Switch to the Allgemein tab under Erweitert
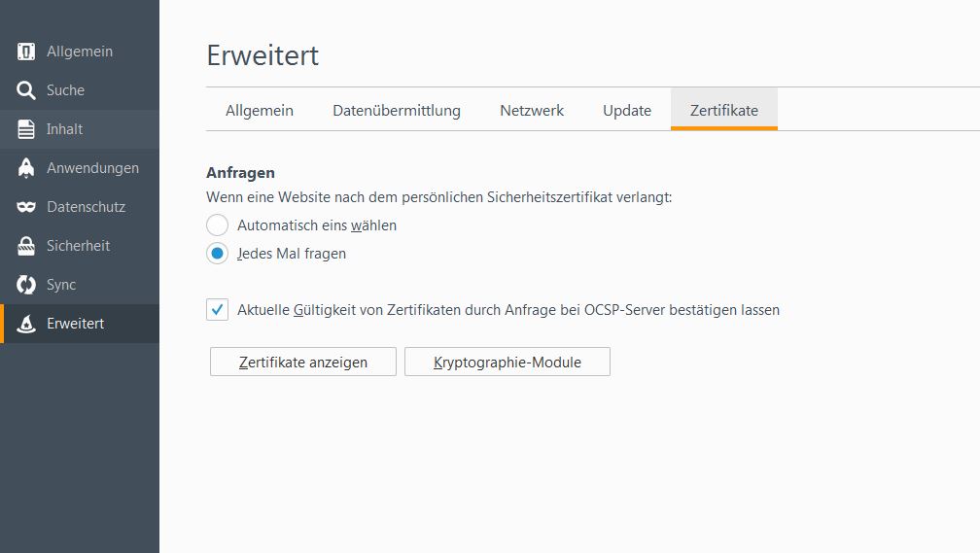The height and width of the screenshot is (553, 980). [260, 111]
